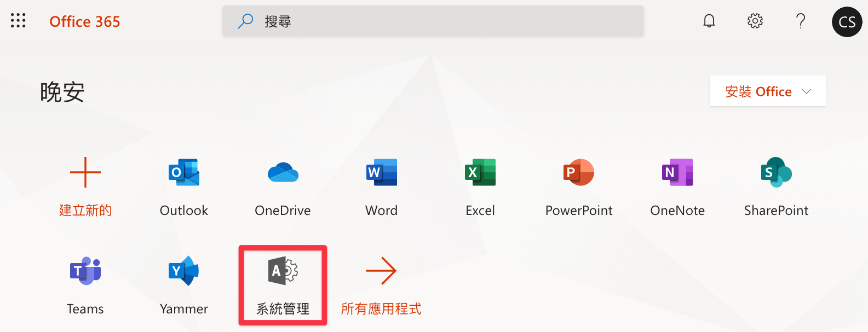Open the SharePoint app icon

[x=777, y=172]
